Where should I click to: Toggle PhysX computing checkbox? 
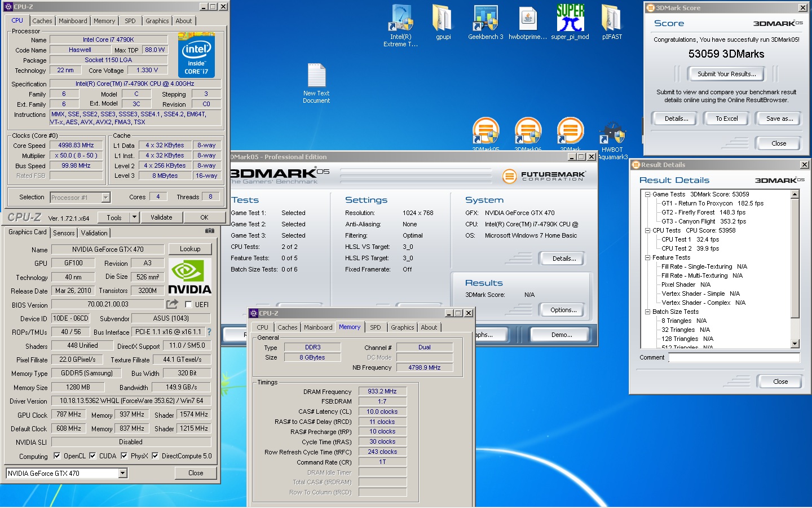click(124, 456)
